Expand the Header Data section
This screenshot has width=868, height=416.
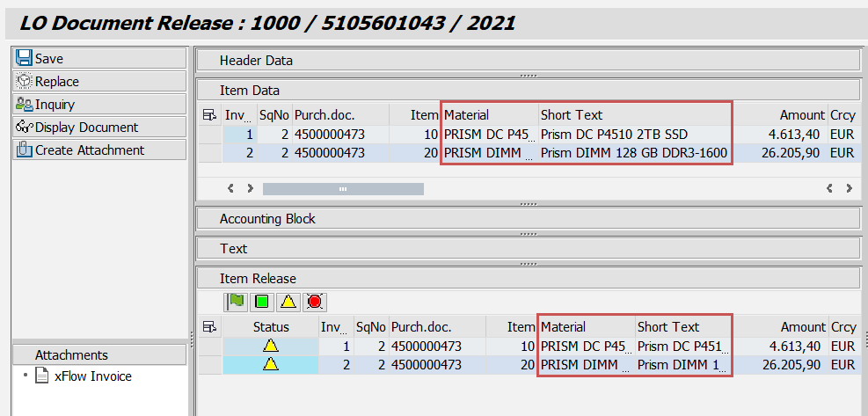tap(527, 61)
